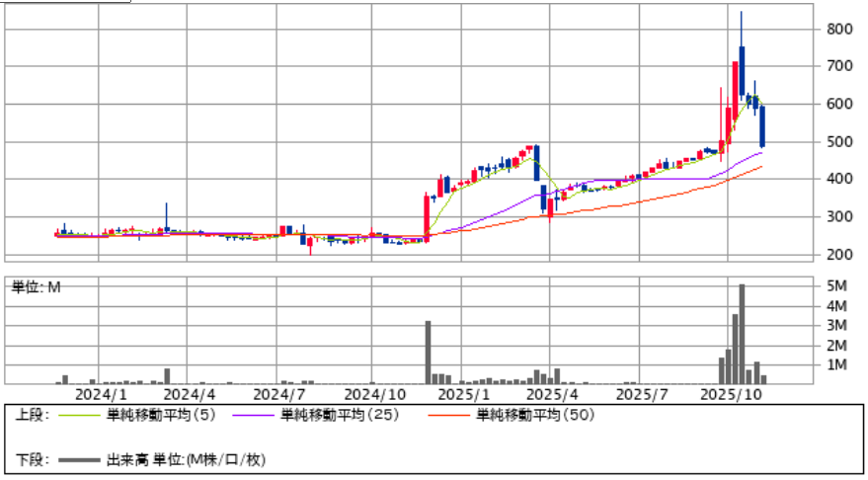Click the 2025/1 date axis label
Viewport: 868px width, 480px height.
click(x=458, y=393)
